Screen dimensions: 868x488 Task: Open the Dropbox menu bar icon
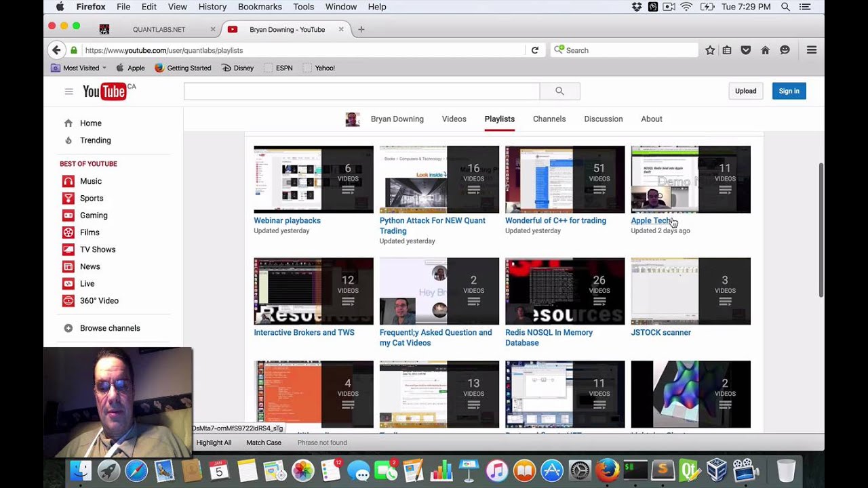(x=636, y=7)
